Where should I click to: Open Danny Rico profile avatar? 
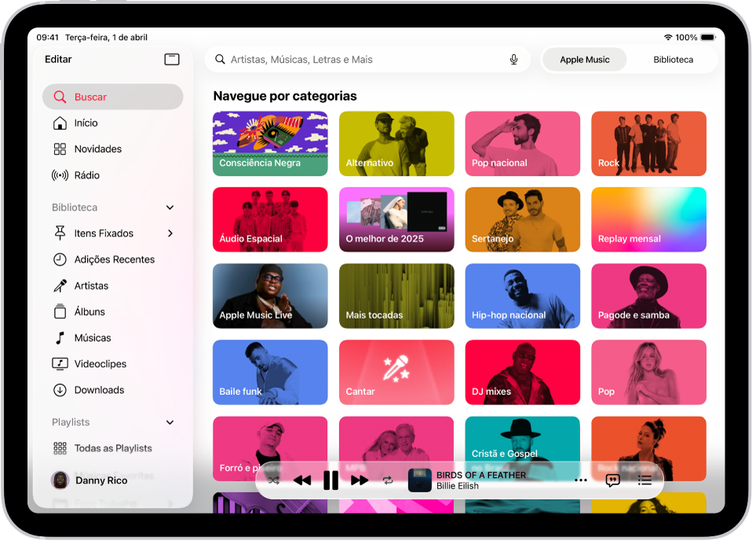tap(60, 481)
